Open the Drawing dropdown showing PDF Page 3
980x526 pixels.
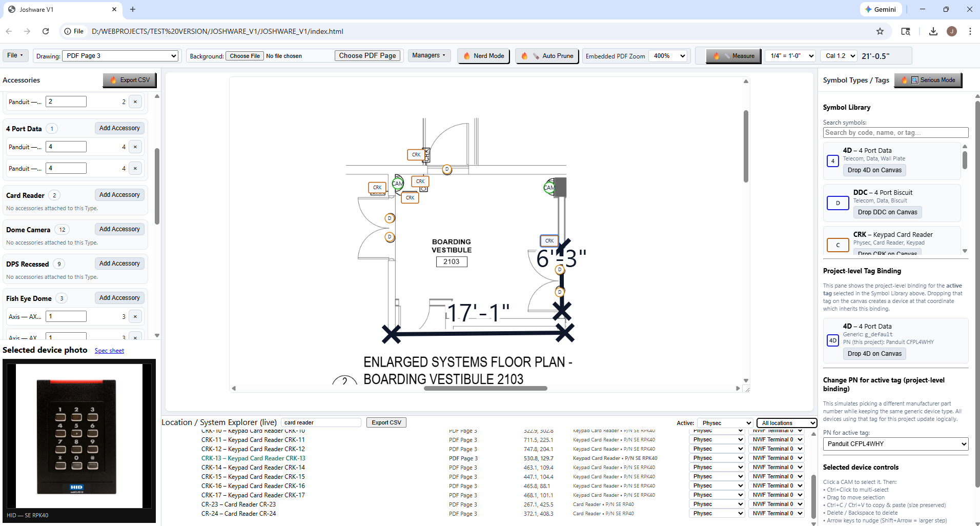[119, 55]
